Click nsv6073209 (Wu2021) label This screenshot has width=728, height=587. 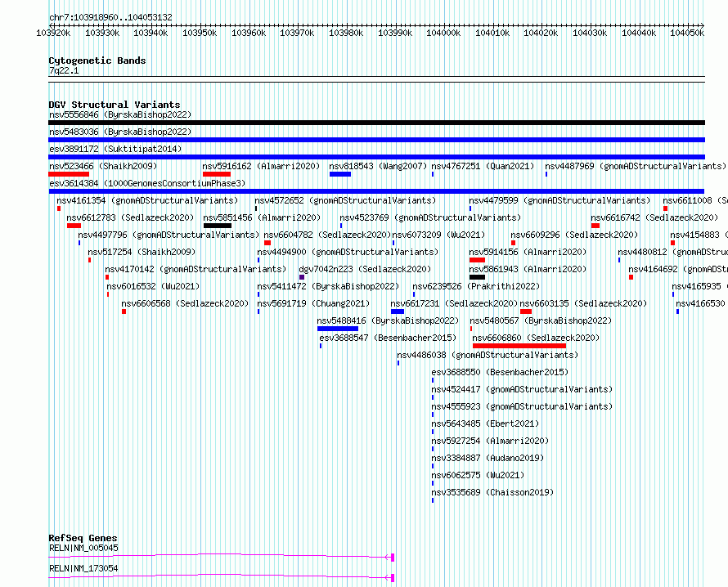tap(438, 235)
